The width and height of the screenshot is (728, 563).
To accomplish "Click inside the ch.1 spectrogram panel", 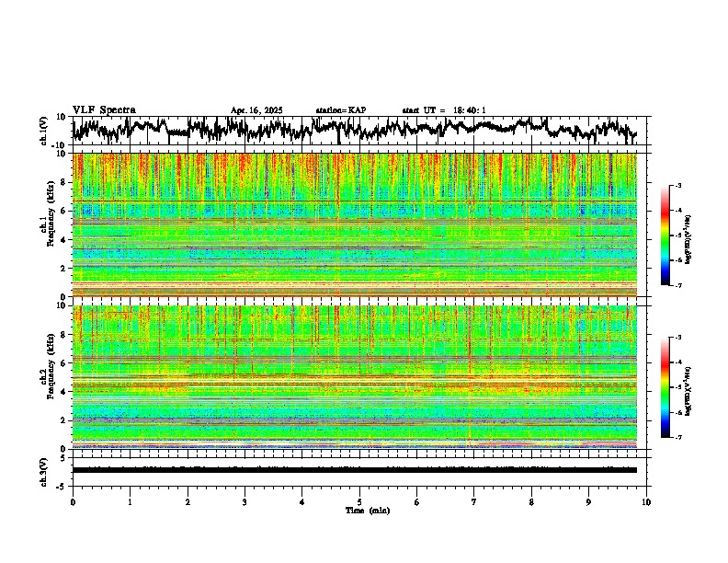I will (354, 224).
